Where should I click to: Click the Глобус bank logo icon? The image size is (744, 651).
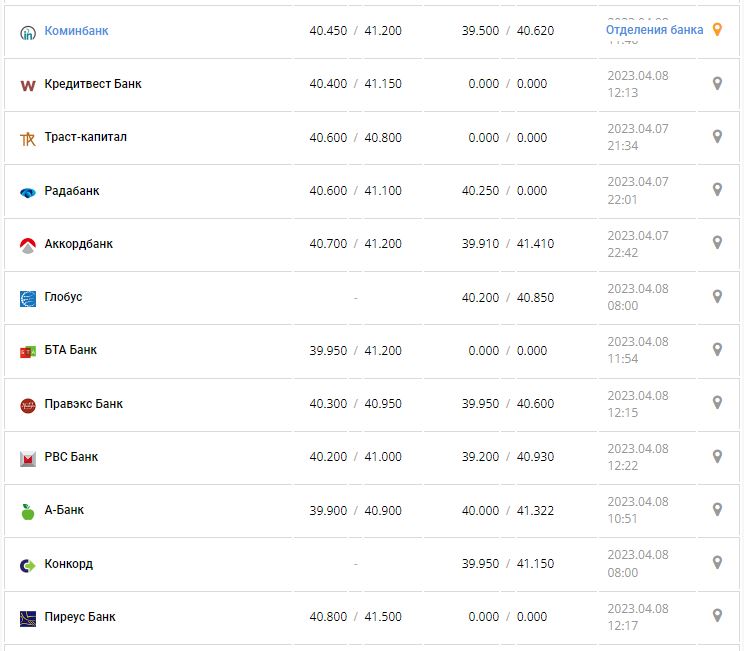tap(28, 298)
